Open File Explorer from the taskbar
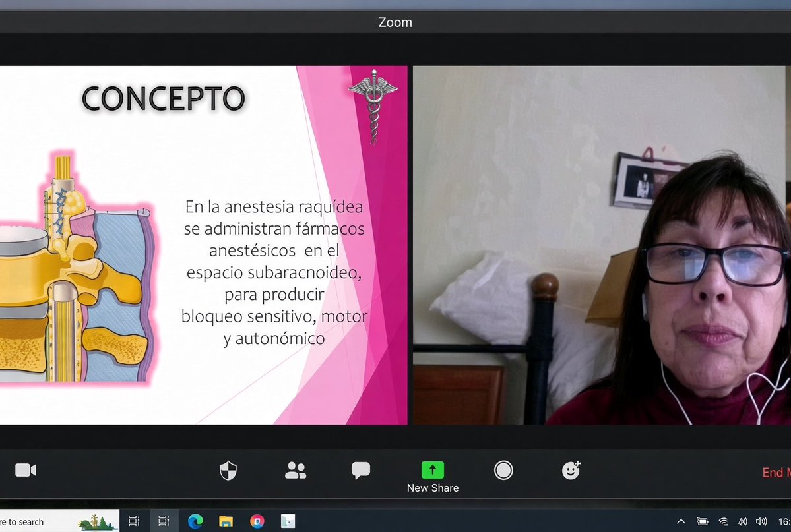Screen dimensions: 791x532 (x=226, y=521)
